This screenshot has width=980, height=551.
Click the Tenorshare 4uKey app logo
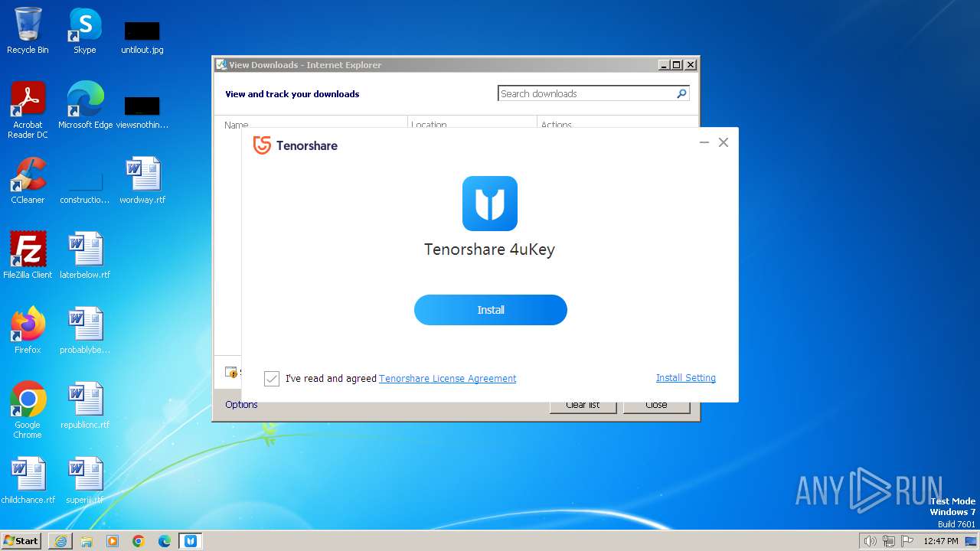[x=490, y=204]
